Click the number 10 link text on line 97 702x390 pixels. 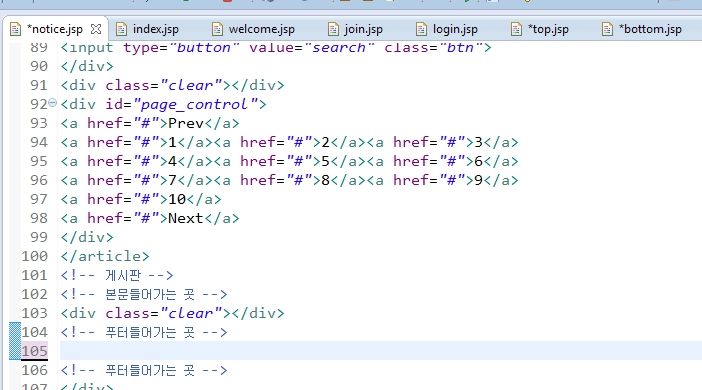(x=177, y=199)
